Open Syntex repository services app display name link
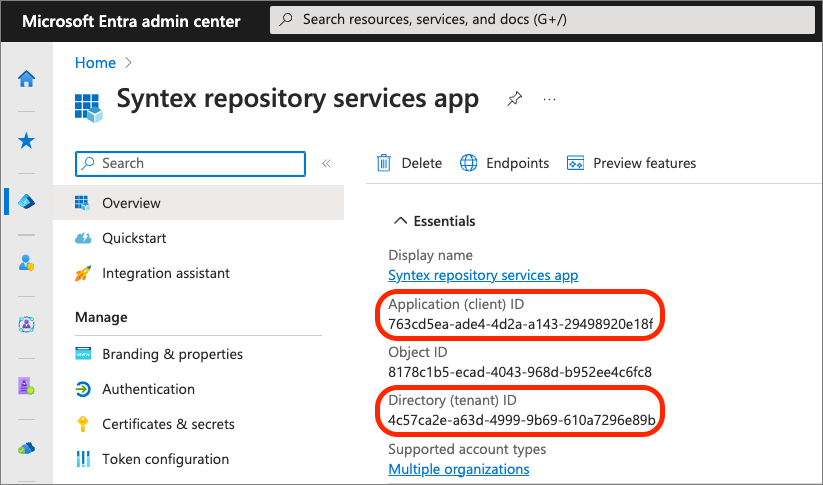Image resolution: width=823 pixels, height=485 pixels. coord(483,276)
